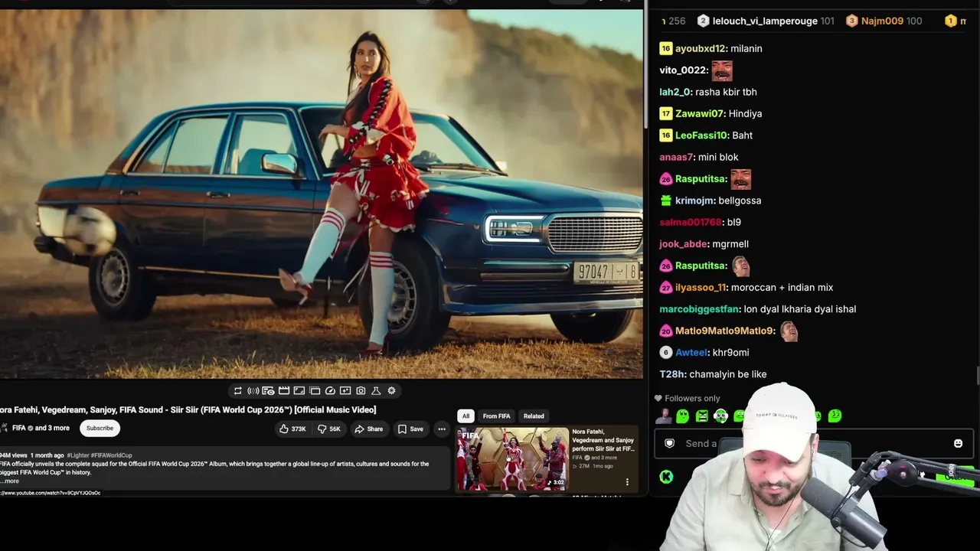Open the recommended Siir Siir performance thumbnail
Screen dimensions: 980x551
pos(512,458)
